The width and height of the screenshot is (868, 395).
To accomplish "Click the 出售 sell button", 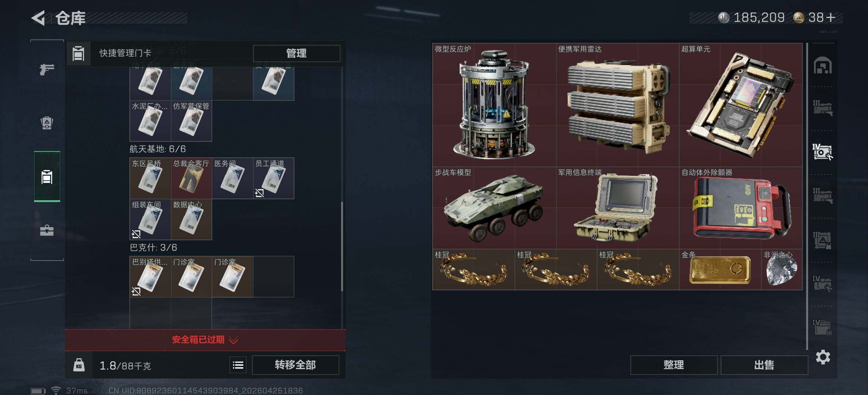I will pyautogui.click(x=764, y=365).
